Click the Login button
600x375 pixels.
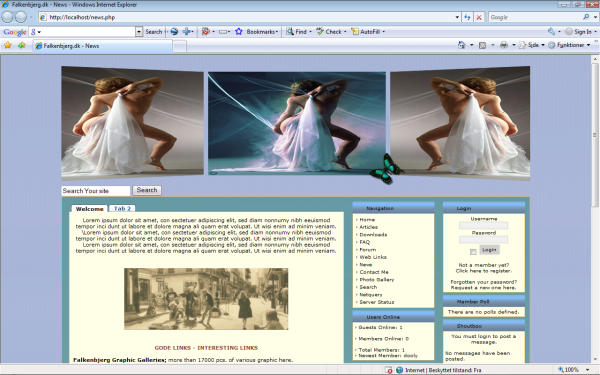click(489, 250)
